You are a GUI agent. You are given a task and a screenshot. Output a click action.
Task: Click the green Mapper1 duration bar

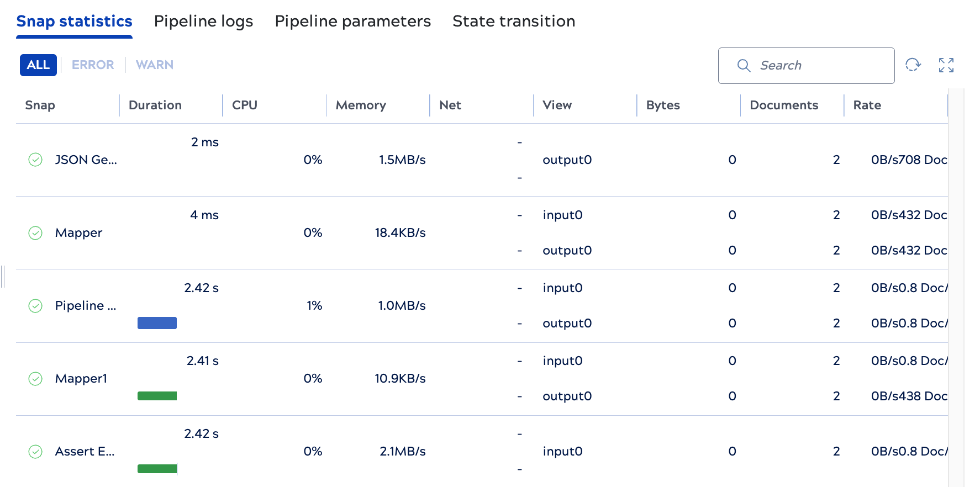tap(157, 396)
